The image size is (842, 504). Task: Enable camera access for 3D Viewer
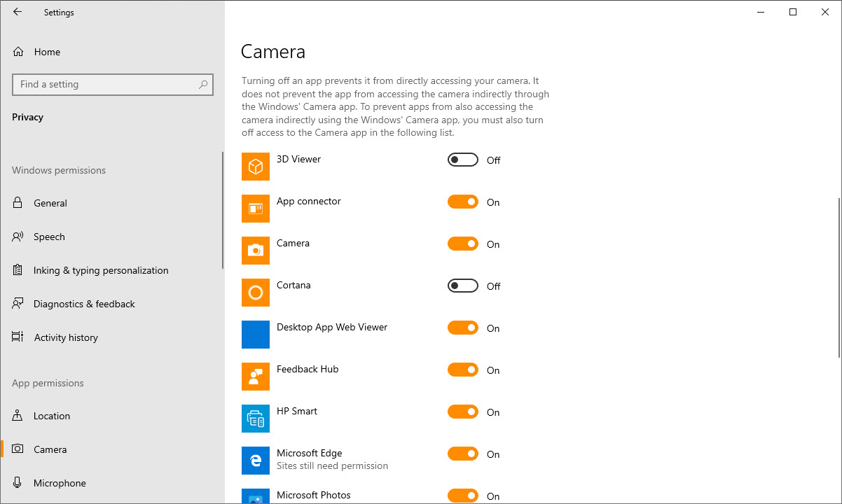tap(463, 160)
